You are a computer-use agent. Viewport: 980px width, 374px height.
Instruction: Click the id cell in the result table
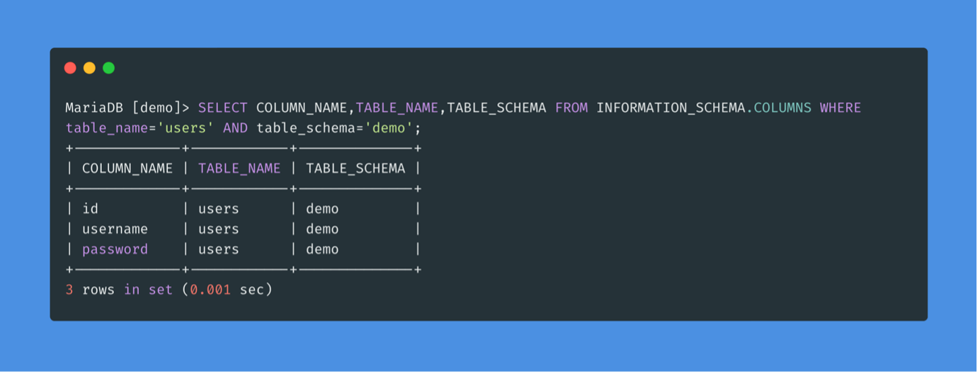(90, 209)
